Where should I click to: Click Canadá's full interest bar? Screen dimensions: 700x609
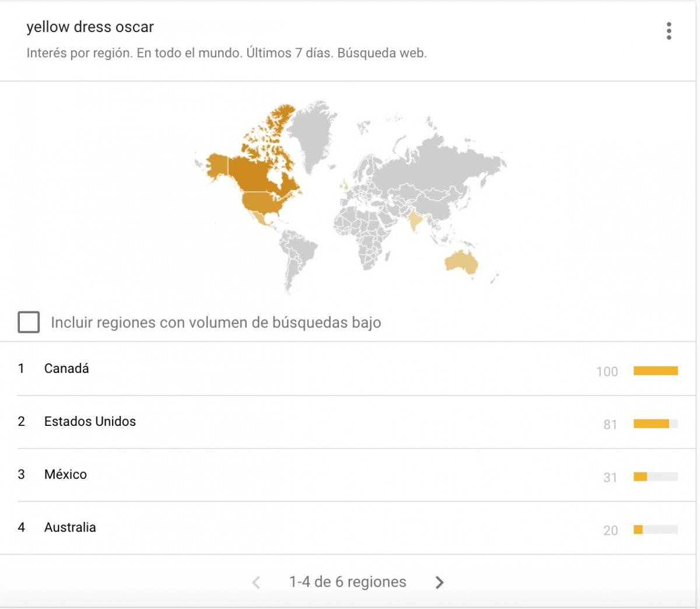[x=656, y=371]
